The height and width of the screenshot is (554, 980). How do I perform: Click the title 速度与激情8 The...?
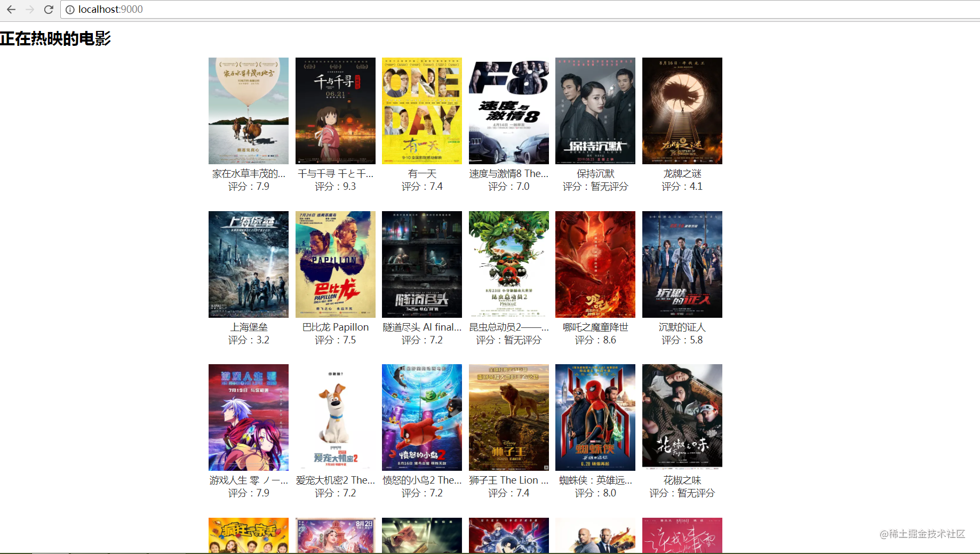point(509,174)
